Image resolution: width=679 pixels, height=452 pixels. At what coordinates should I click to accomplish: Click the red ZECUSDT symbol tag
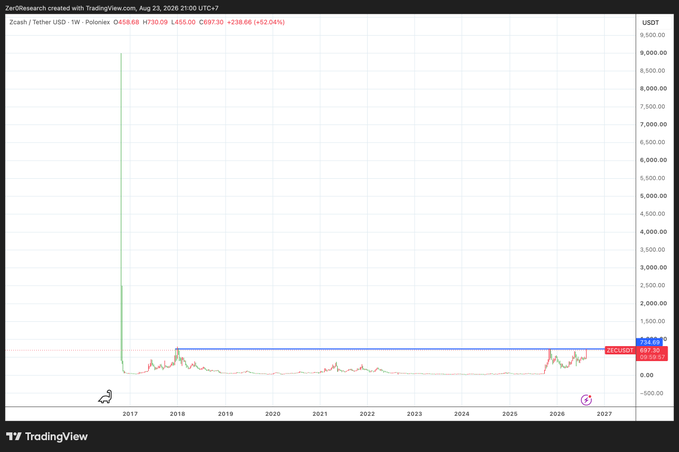coord(620,350)
